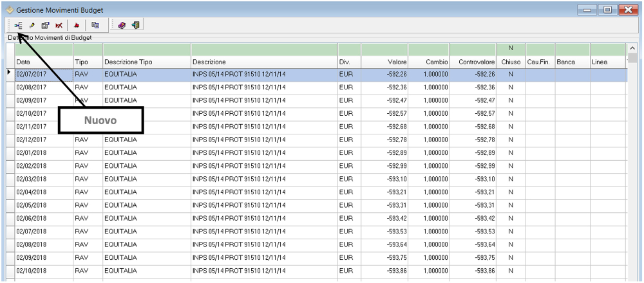The image size is (644, 283).
Task: Maximize the Gestione Movimenti Budget window
Action: click(x=607, y=10)
